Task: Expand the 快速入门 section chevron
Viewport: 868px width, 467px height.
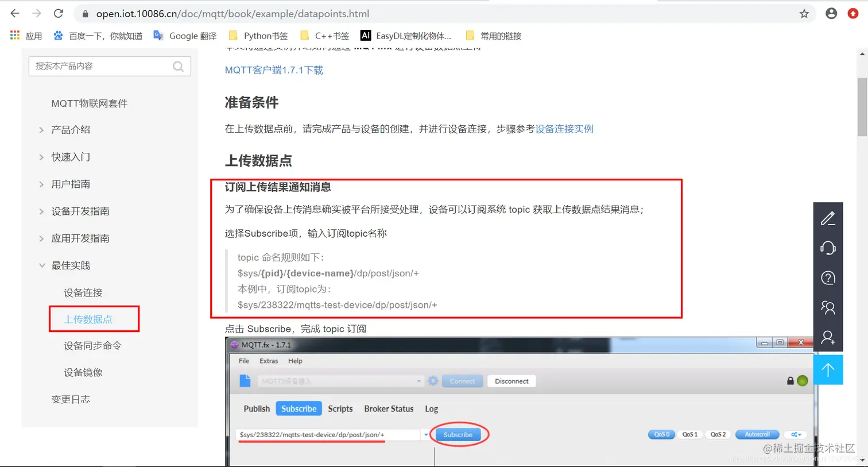Action: 41,157
